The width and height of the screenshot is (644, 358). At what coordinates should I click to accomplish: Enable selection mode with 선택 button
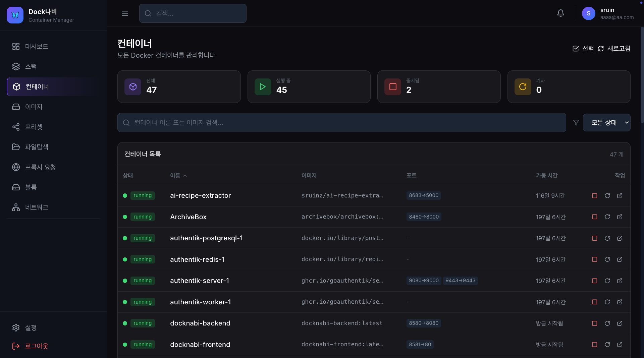(583, 49)
